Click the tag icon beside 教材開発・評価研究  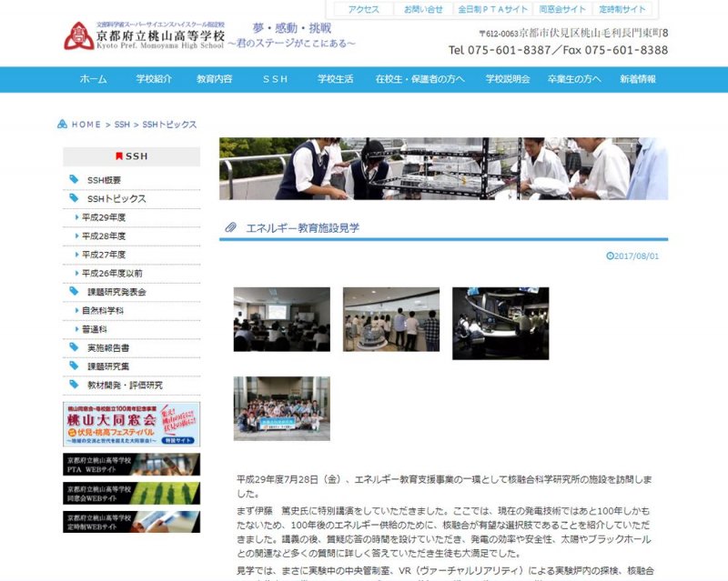point(74,385)
